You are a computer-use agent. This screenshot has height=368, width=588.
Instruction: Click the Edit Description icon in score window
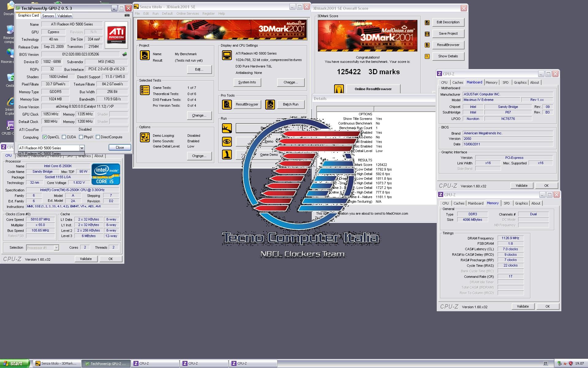click(427, 22)
